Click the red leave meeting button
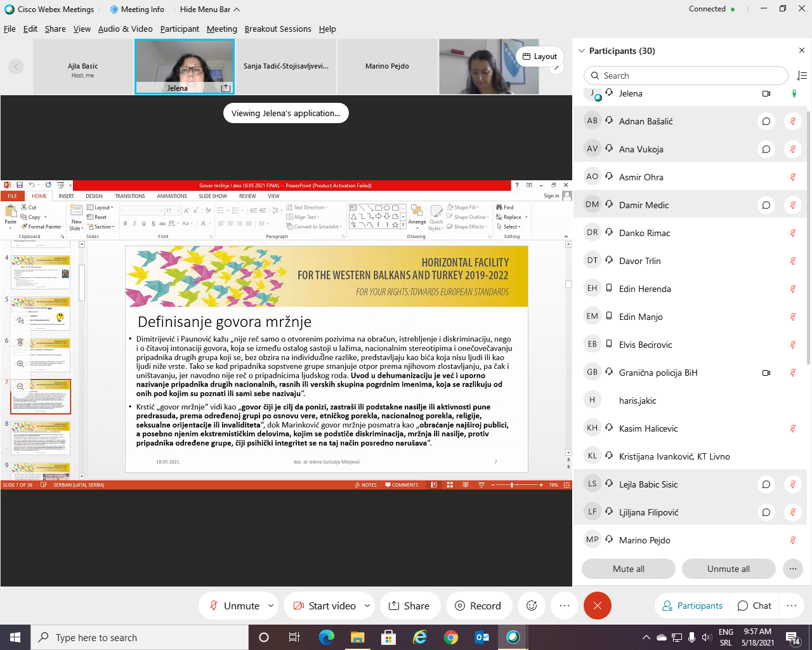This screenshot has height=650, width=812. 597,606
